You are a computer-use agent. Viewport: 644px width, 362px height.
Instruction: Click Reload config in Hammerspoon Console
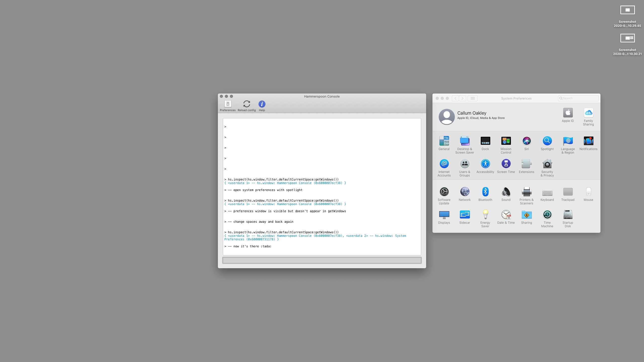(x=247, y=104)
